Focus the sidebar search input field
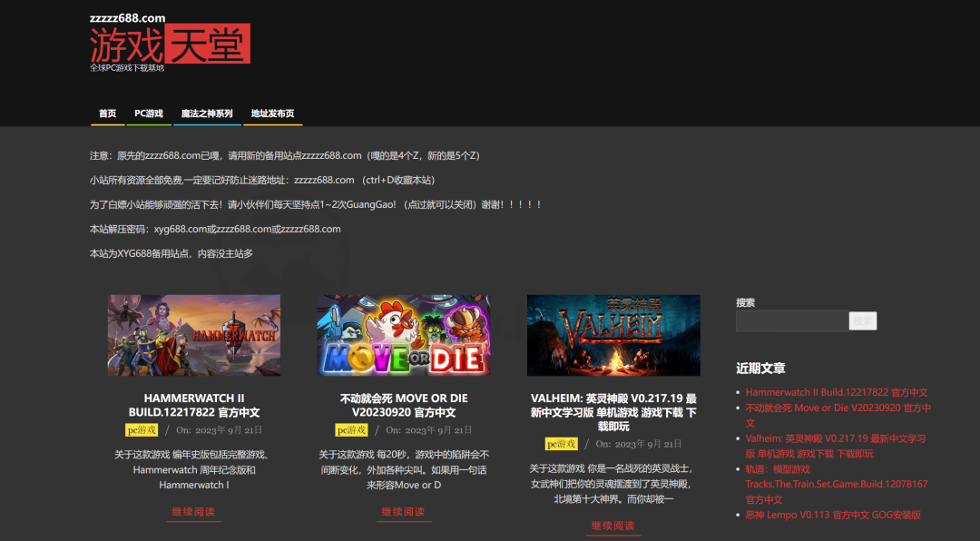 click(x=792, y=320)
